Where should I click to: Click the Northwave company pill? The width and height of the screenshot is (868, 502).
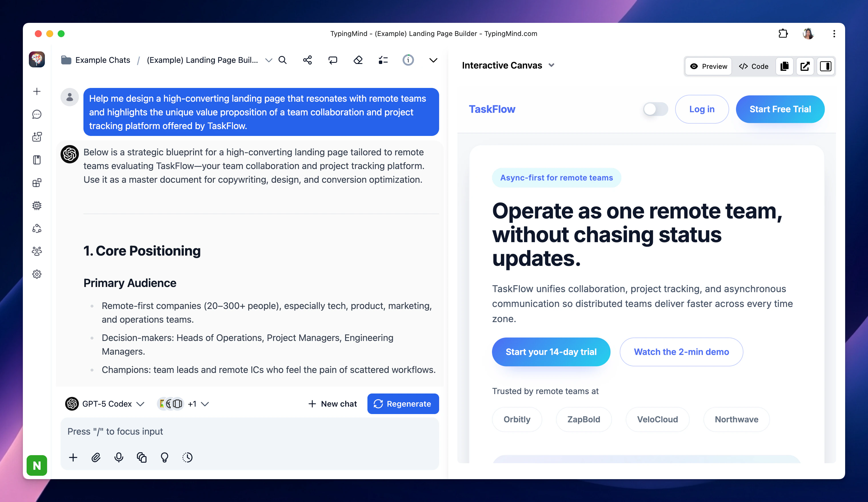coord(736,419)
